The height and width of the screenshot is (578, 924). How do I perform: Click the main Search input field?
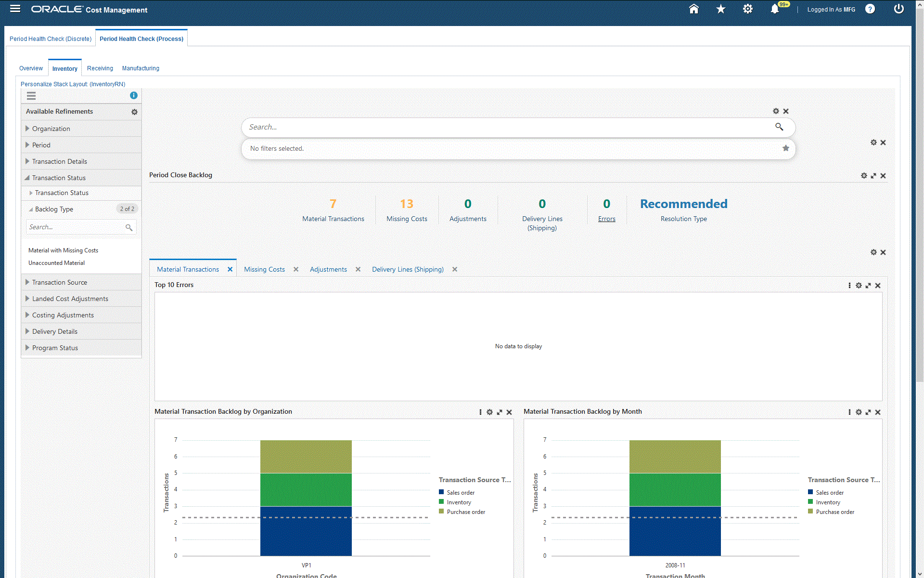coord(505,127)
